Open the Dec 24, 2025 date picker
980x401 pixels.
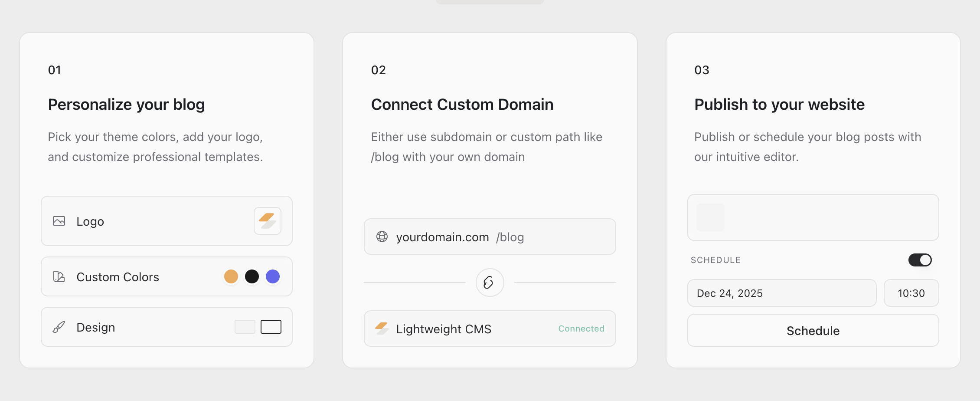click(782, 293)
